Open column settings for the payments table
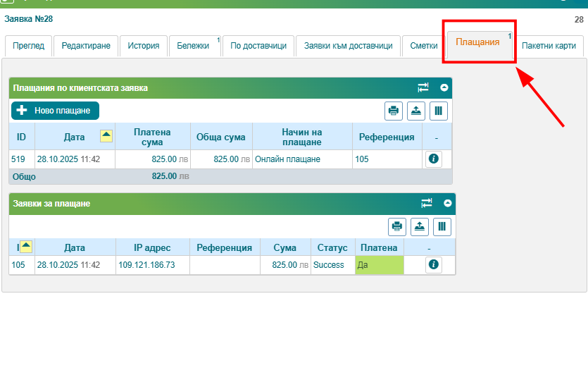 tap(439, 111)
